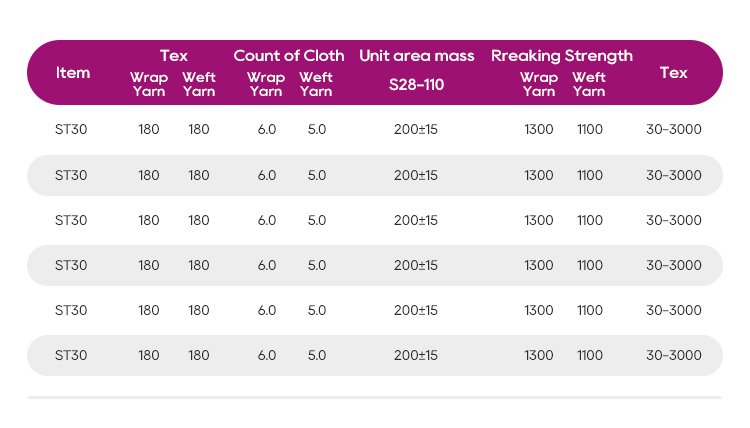This screenshot has width=750, height=428.
Task: Click Wrap Yarn under Count of Cloth
Action: coord(266,84)
